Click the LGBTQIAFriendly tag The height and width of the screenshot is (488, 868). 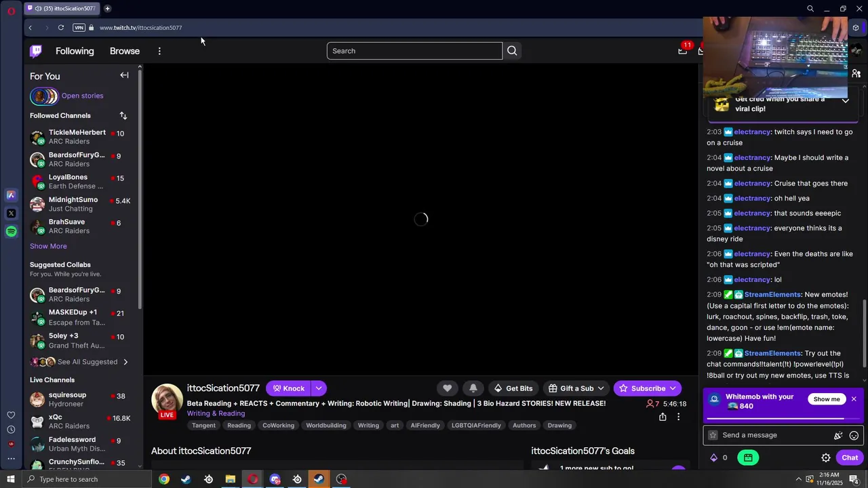click(476, 426)
